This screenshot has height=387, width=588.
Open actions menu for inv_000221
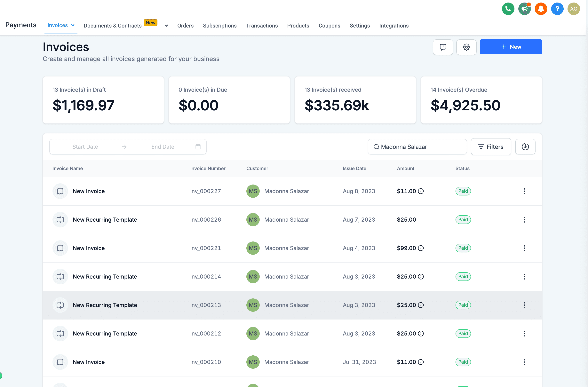pos(525,248)
